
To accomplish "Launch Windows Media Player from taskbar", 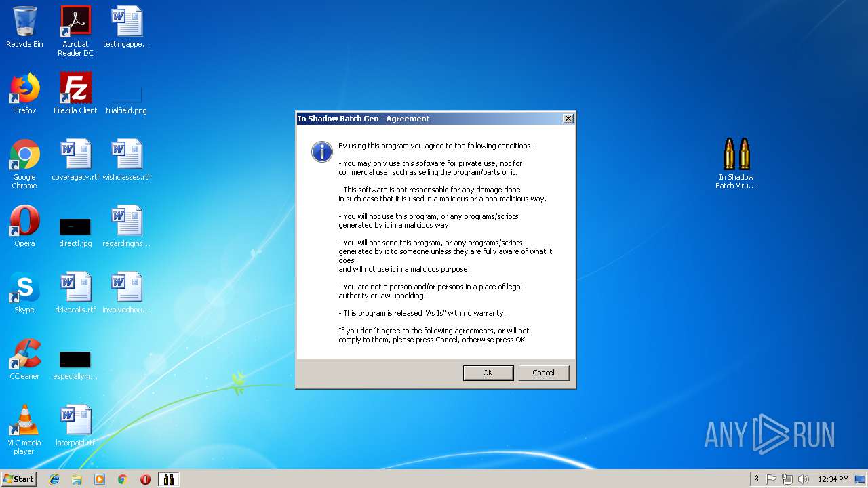I will click(x=100, y=479).
